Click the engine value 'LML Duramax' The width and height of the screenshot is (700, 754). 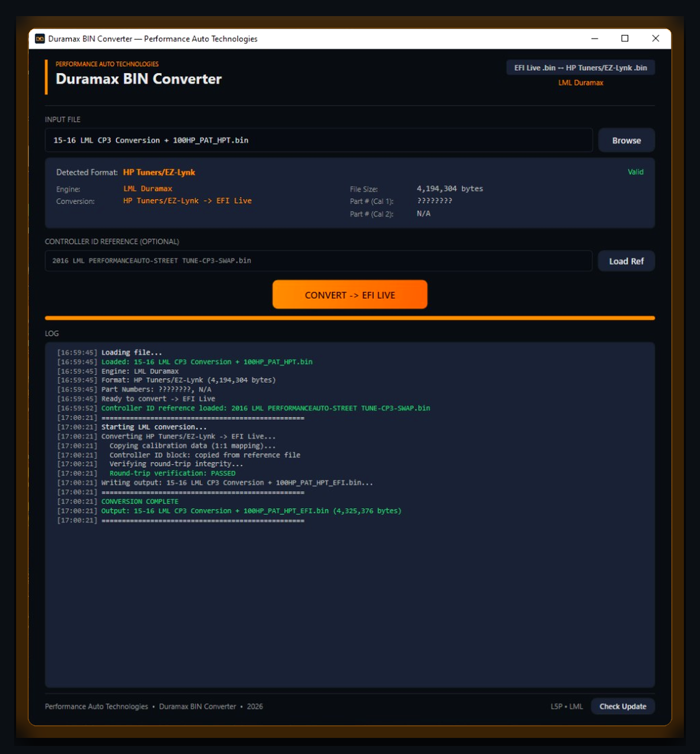pos(148,189)
